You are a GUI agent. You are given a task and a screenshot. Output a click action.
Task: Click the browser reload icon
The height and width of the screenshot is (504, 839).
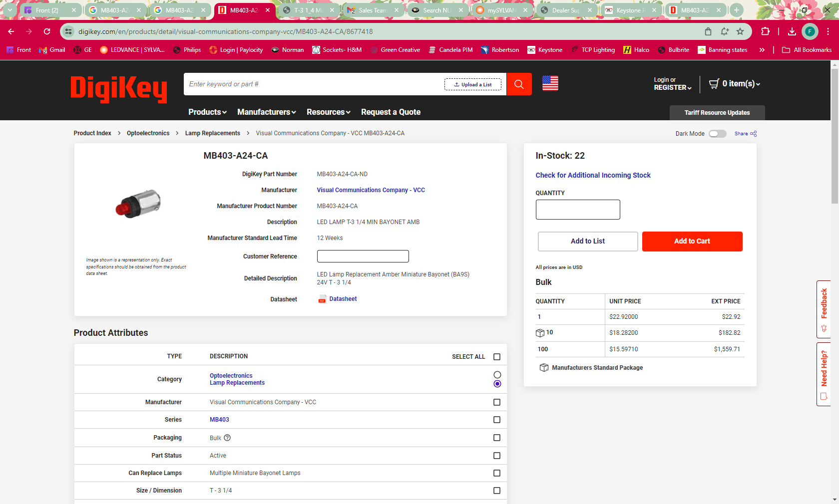click(x=47, y=31)
